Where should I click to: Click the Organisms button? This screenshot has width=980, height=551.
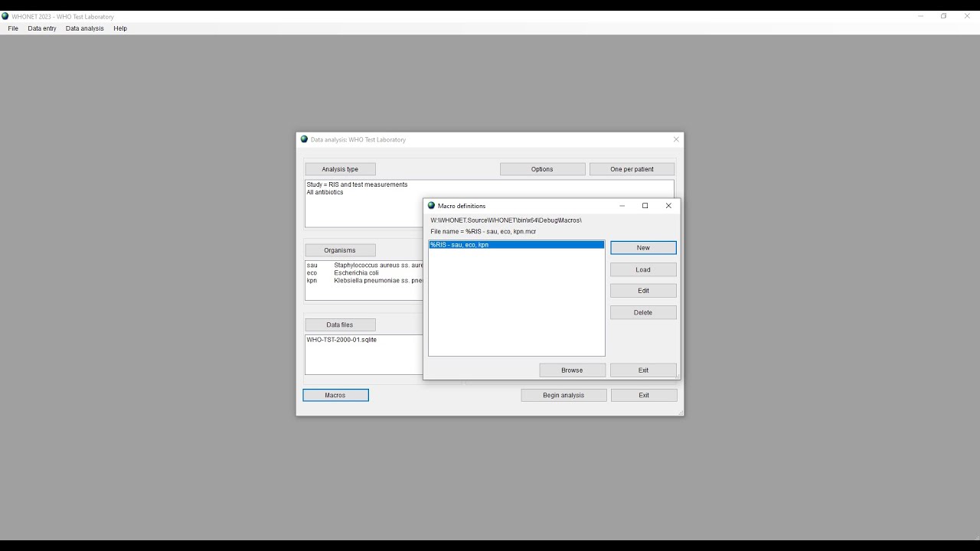(340, 250)
